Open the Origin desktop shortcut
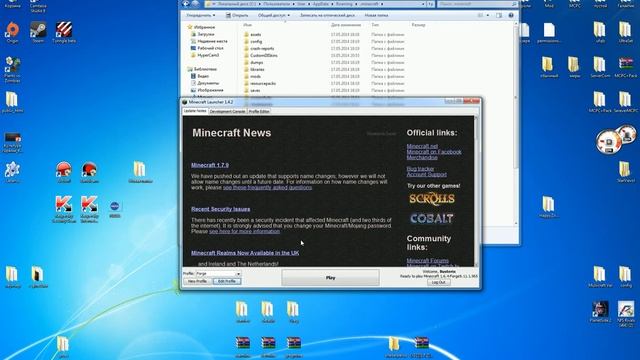The image size is (640, 360). point(12,32)
